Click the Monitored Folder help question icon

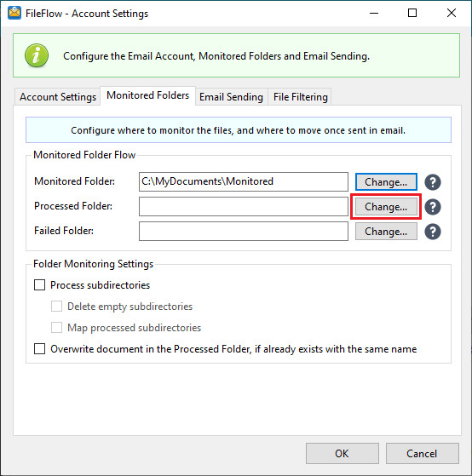pyautogui.click(x=433, y=182)
